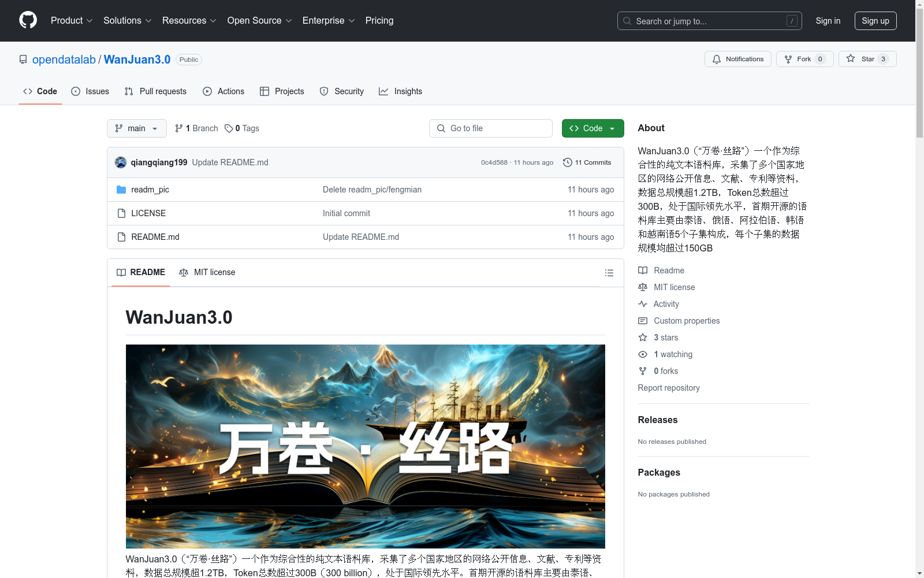The image size is (924, 578).
Task: Click the Readme book icon in About
Action: pyautogui.click(x=643, y=271)
